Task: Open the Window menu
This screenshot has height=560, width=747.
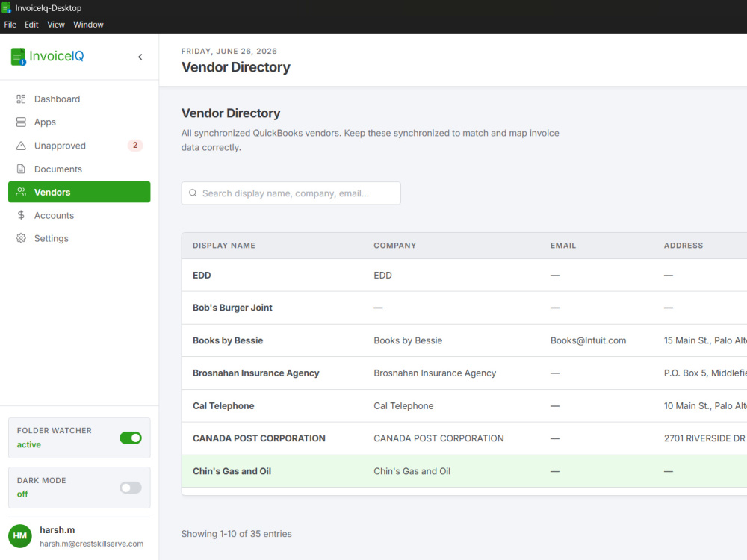Action: pos(88,25)
